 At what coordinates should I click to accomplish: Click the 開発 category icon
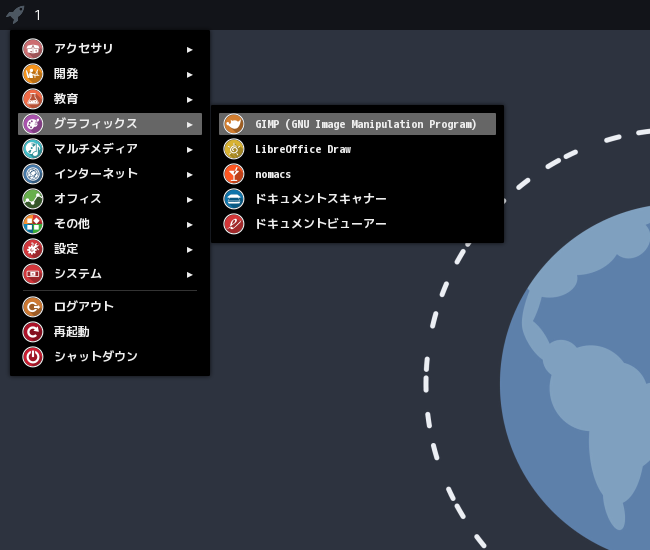[x=33, y=74]
